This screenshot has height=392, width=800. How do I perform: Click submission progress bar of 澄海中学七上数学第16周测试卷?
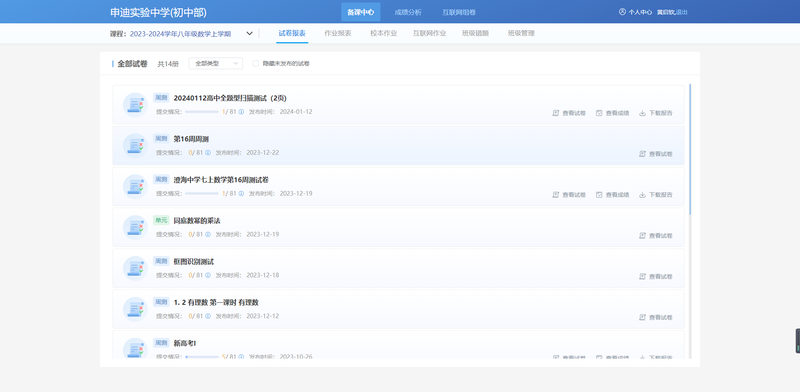click(x=202, y=193)
